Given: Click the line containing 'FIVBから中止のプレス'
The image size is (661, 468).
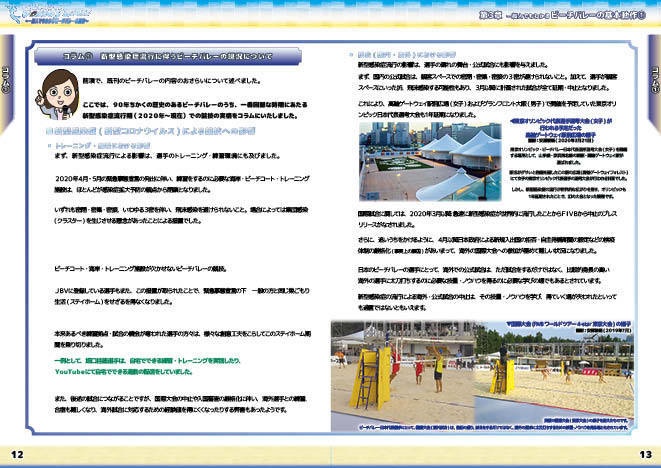Looking at the screenshot, I should tap(487, 214).
